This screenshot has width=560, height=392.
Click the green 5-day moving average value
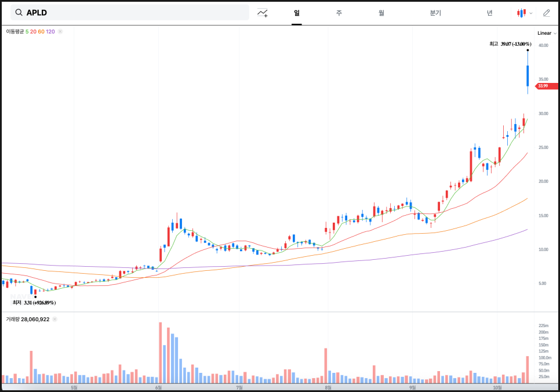(27, 31)
